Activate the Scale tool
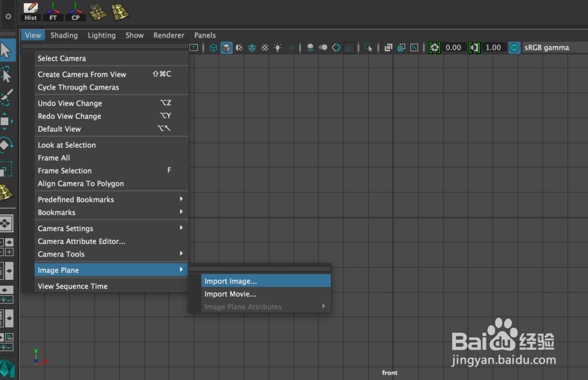The height and width of the screenshot is (380, 588). [x=6, y=169]
